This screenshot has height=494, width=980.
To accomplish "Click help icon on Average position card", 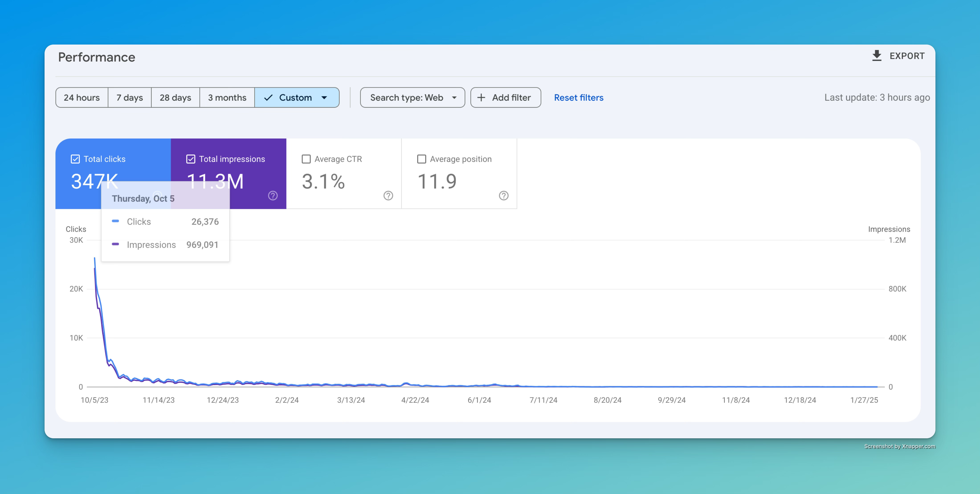I will (x=503, y=196).
